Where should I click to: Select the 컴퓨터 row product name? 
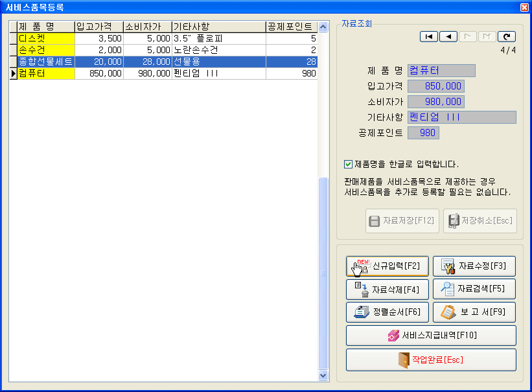point(46,73)
